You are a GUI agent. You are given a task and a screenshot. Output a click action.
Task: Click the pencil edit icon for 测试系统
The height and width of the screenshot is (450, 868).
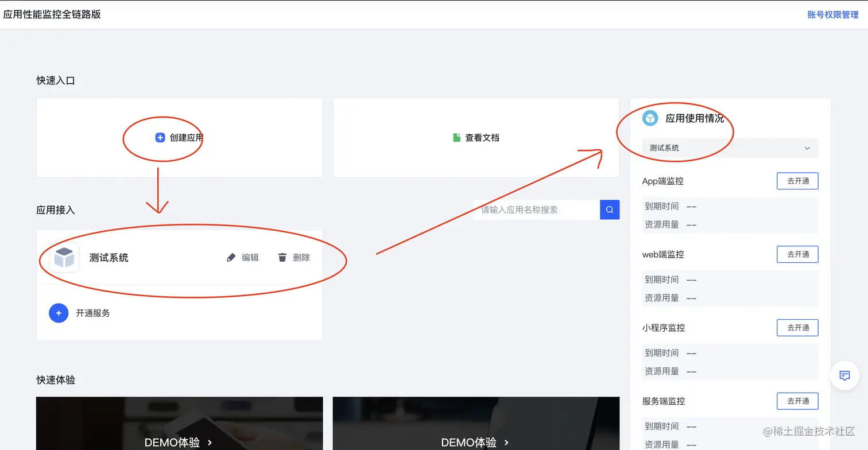[x=231, y=258]
